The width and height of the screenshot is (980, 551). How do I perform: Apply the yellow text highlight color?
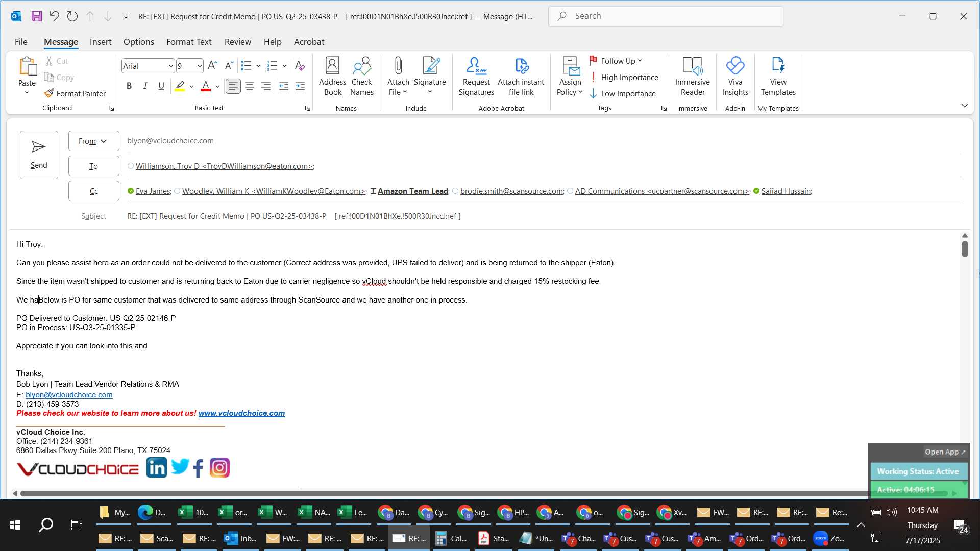click(x=180, y=86)
